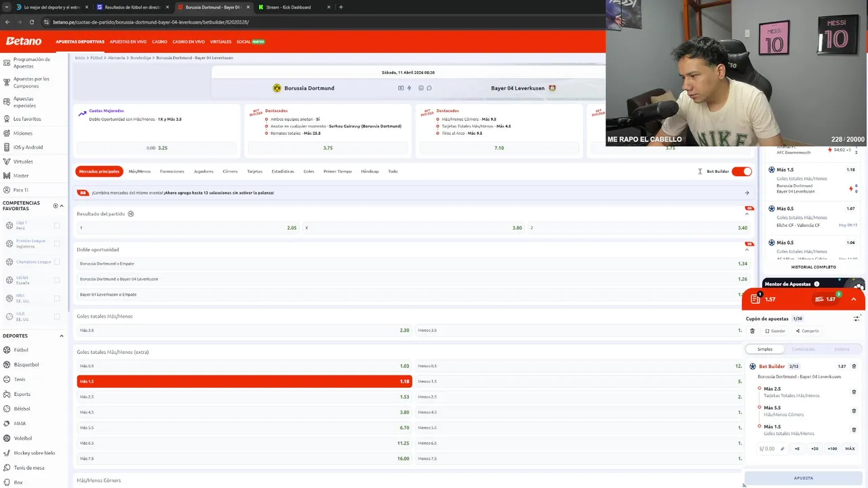Delete entire Bet Builder bet with trash icon
Screen dimensions: 868x488
[854, 366]
